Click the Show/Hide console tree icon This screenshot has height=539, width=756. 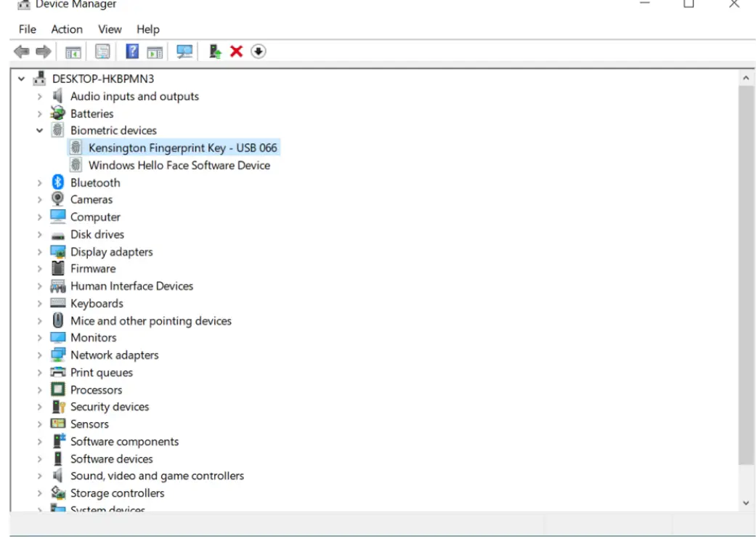(x=73, y=51)
